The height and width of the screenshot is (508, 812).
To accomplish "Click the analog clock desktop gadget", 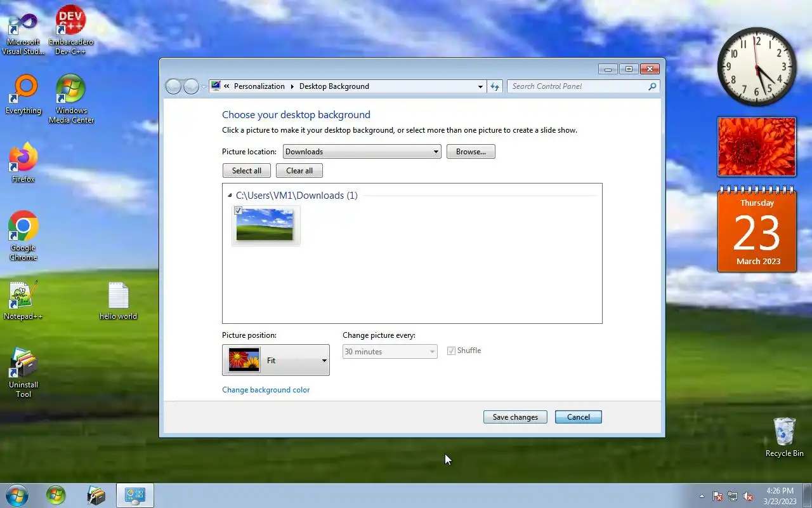I will point(757,67).
